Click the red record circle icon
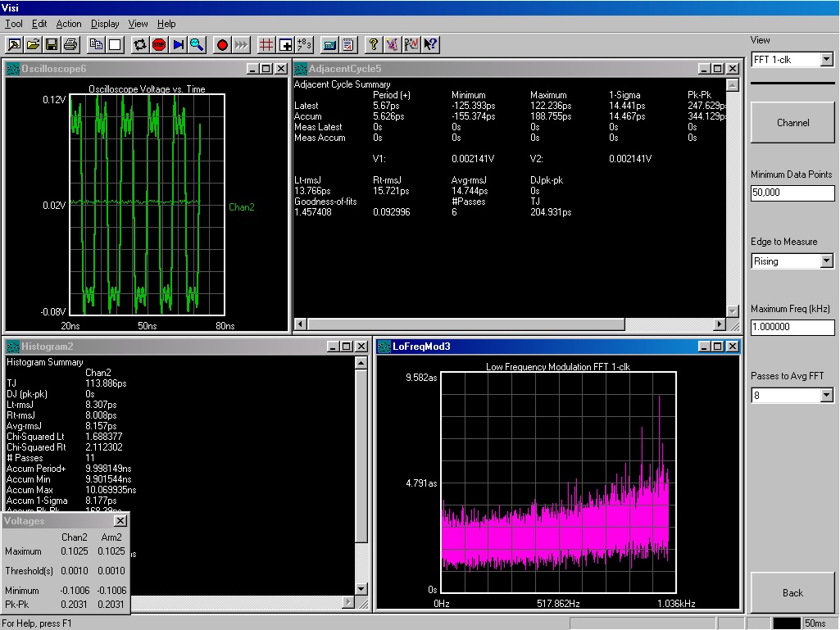 222,44
